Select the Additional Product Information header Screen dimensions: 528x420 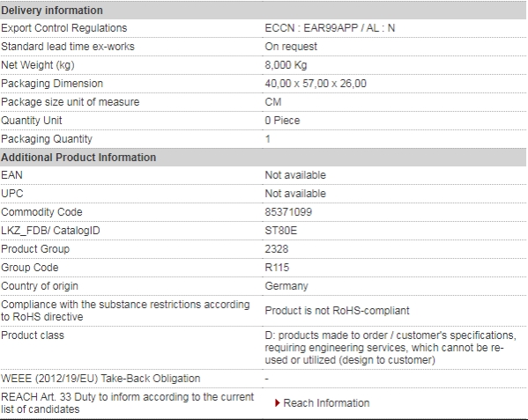(264, 158)
